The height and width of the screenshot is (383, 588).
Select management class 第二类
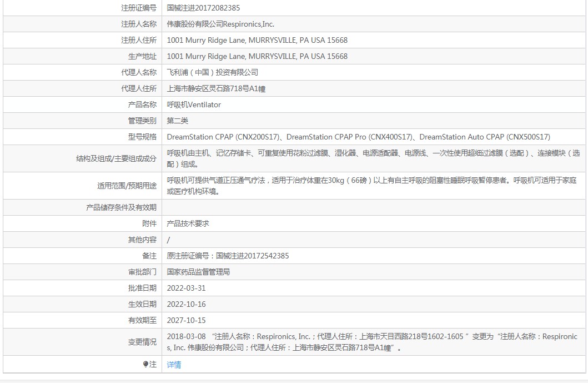pos(177,121)
